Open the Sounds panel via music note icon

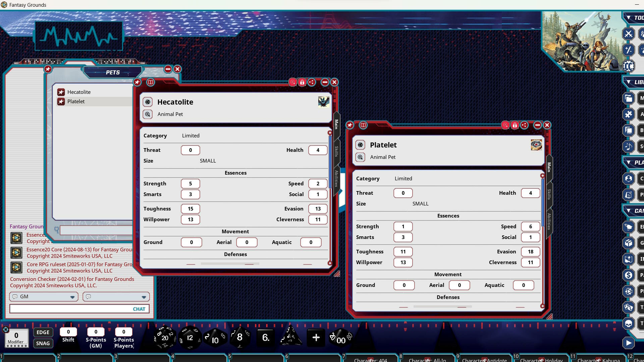tap(629, 146)
